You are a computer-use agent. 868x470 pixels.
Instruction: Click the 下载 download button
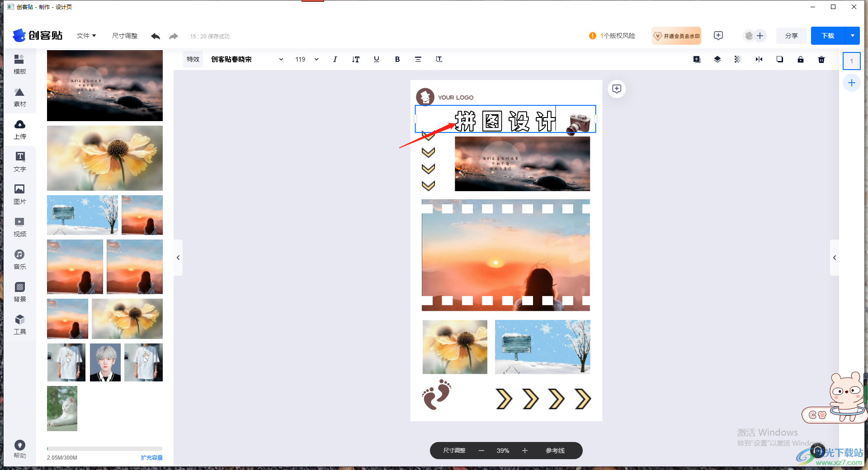828,36
